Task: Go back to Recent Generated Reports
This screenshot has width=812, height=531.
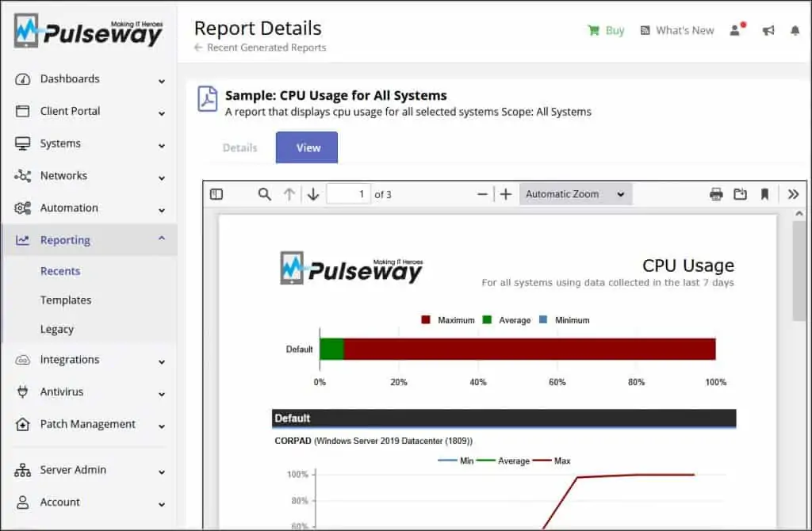Action: (x=260, y=48)
